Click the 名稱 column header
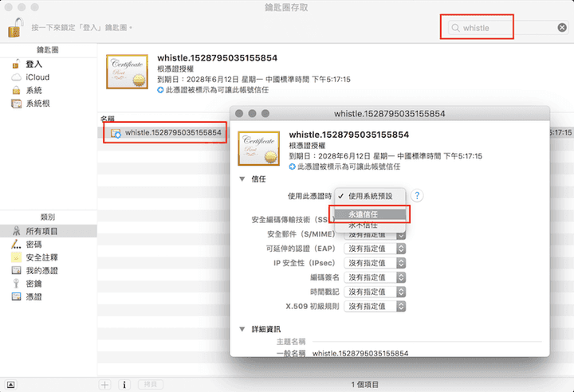The image size is (574, 392). (x=108, y=119)
